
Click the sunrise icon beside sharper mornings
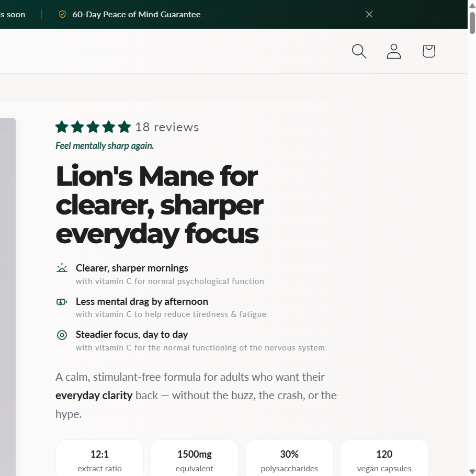tap(62, 268)
